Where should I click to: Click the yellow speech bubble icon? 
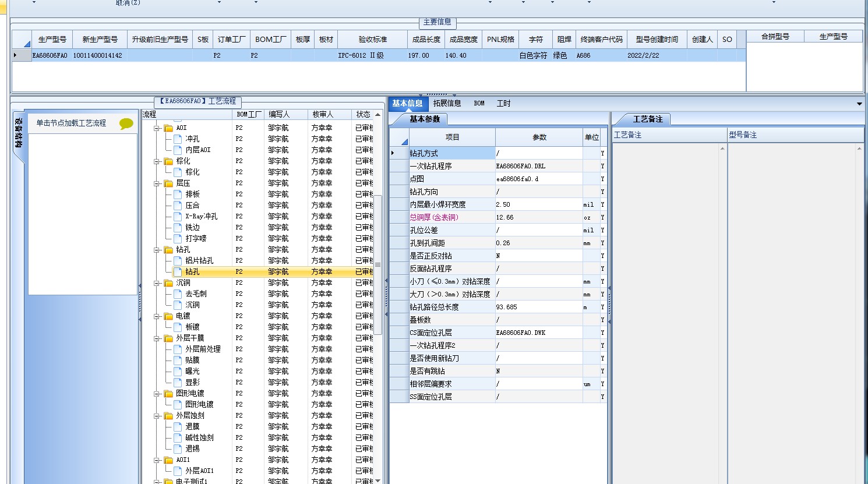click(x=126, y=123)
